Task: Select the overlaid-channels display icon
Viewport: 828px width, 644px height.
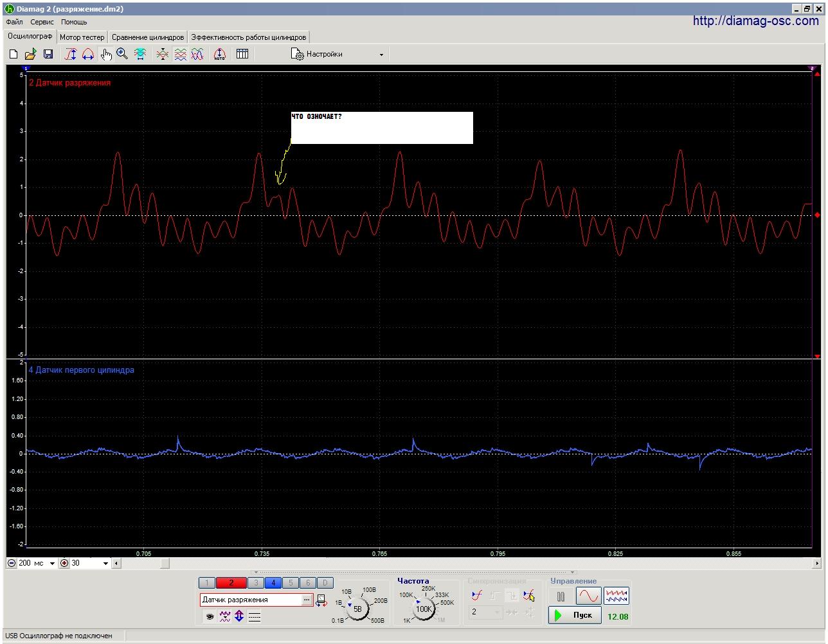Action: [x=197, y=55]
